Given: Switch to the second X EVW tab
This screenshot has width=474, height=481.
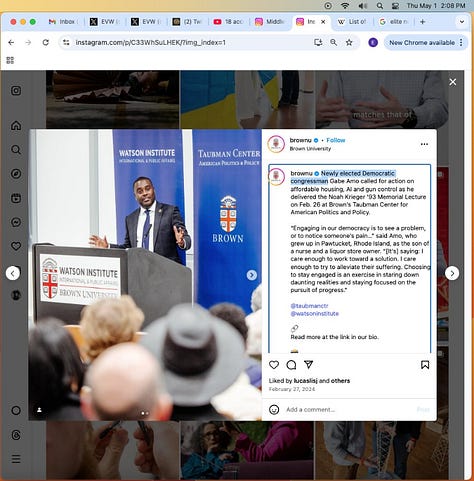Looking at the screenshot, I should (x=146, y=22).
